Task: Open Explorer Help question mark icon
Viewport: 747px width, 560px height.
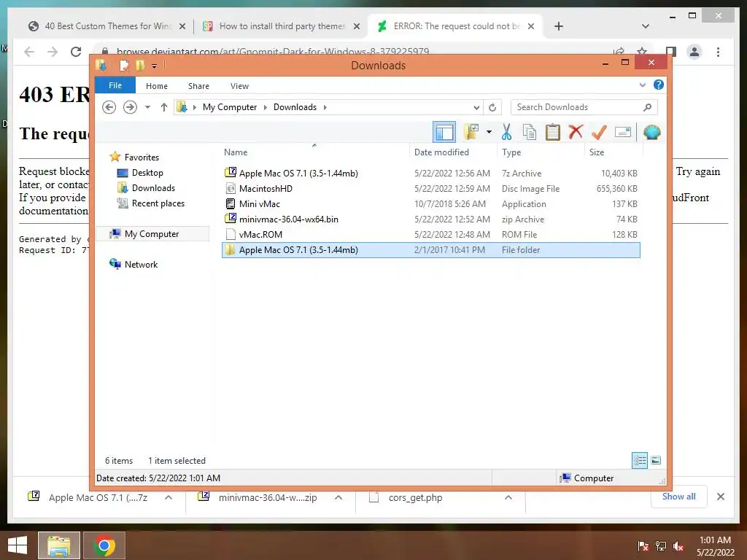Action: (659, 85)
